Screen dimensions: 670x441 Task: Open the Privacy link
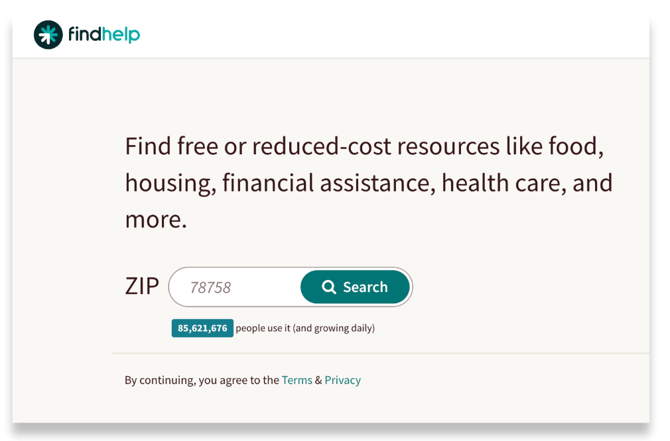click(342, 380)
